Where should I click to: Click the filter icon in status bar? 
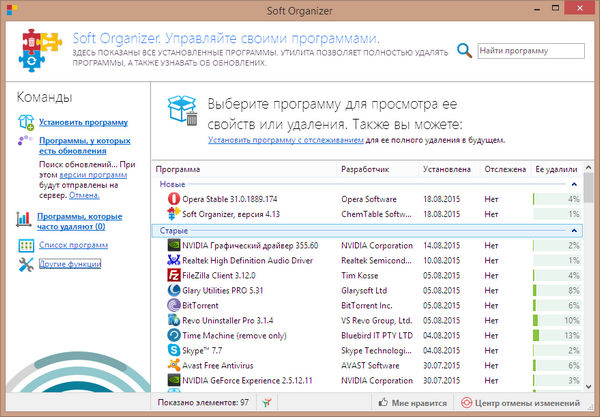point(267,402)
